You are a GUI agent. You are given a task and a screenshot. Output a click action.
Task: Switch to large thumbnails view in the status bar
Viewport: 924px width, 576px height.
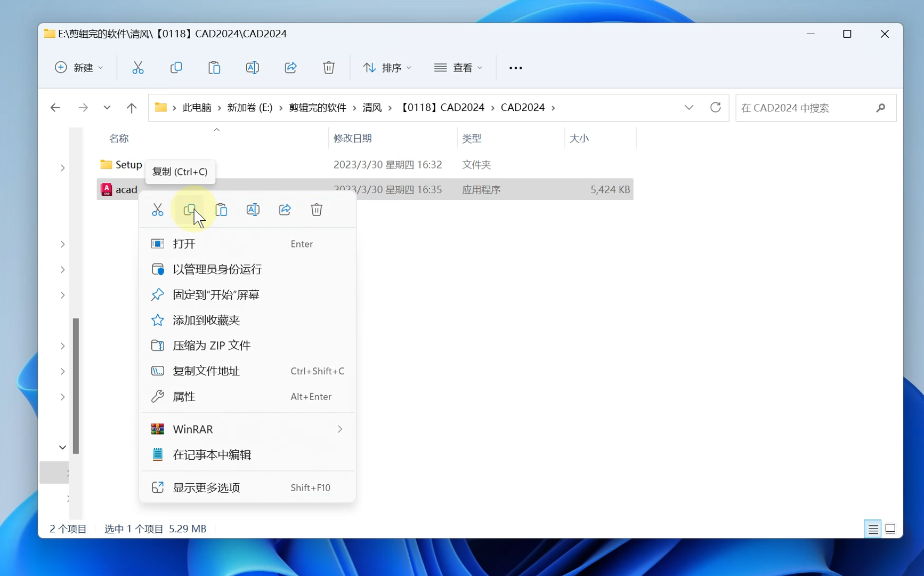tap(890, 529)
